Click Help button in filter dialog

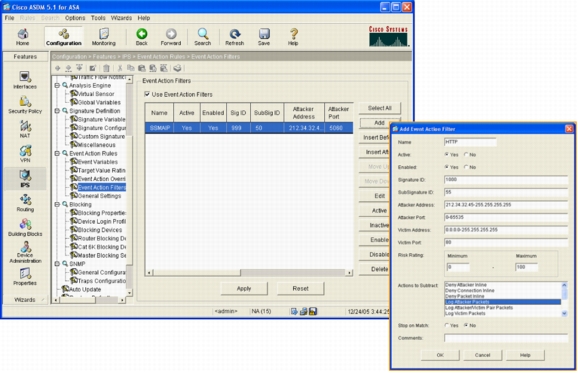point(525,355)
